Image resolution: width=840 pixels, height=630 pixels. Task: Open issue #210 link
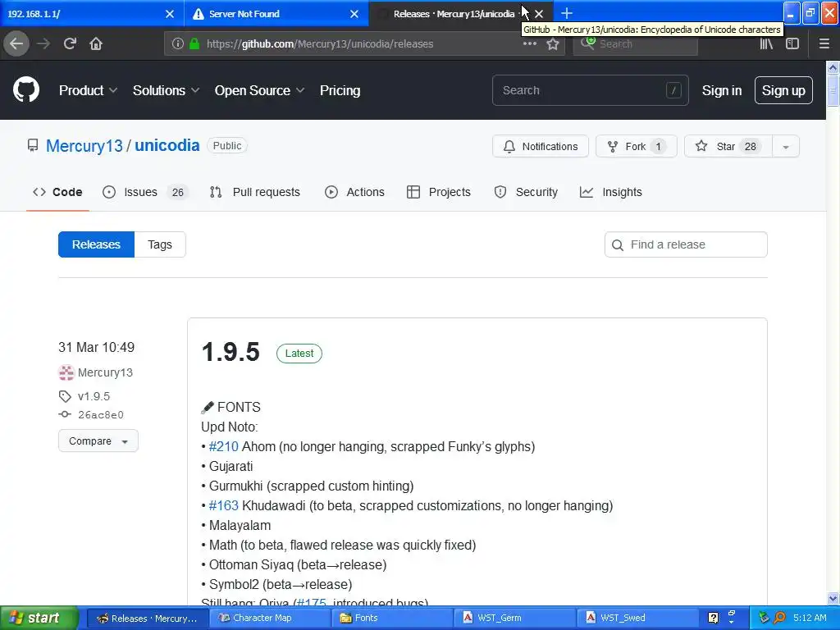(223, 447)
